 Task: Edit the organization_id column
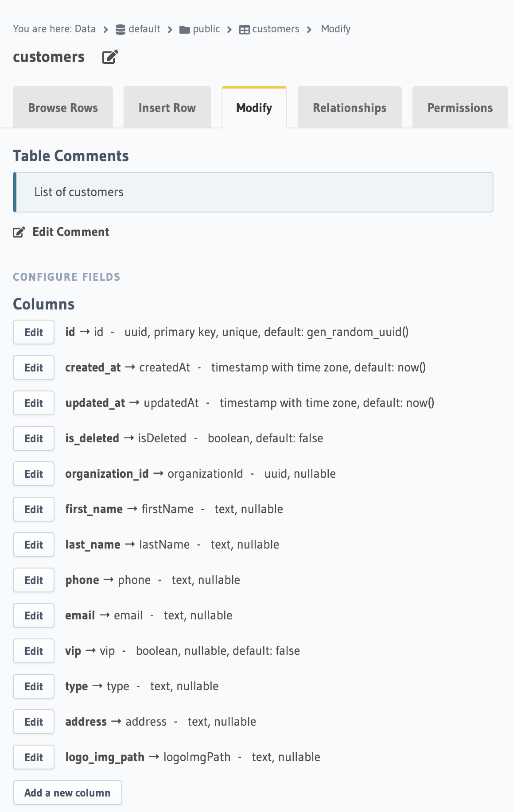[34, 474]
